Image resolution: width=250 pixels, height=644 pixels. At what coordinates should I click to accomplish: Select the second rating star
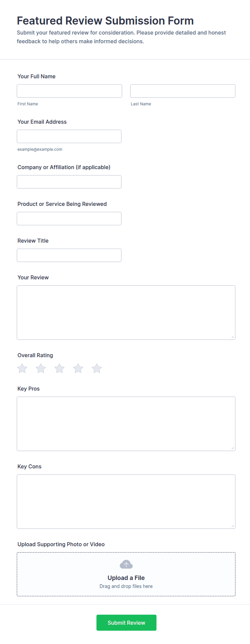click(41, 368)
